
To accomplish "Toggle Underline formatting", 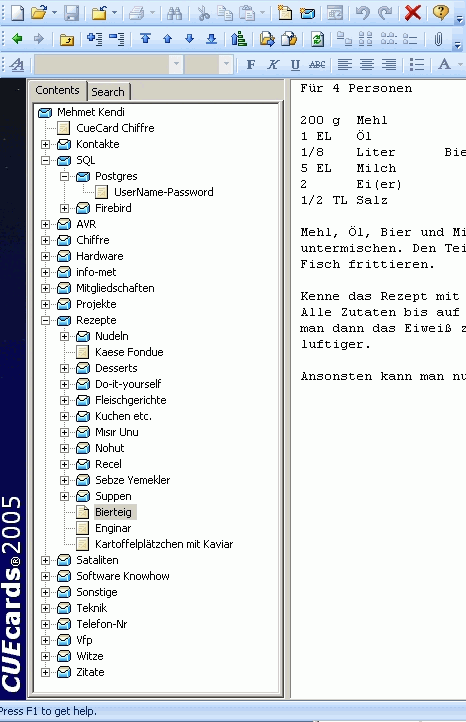I will tap(295, 64).
